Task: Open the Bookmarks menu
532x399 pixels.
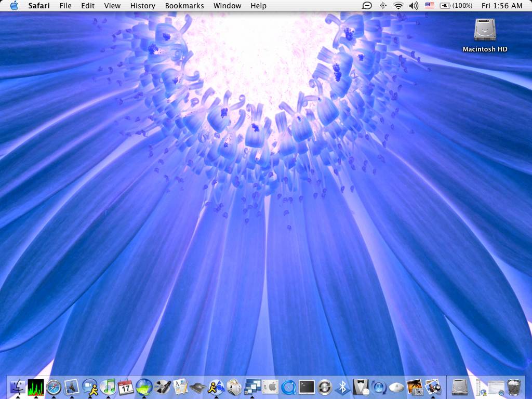Action: [184, 6]
